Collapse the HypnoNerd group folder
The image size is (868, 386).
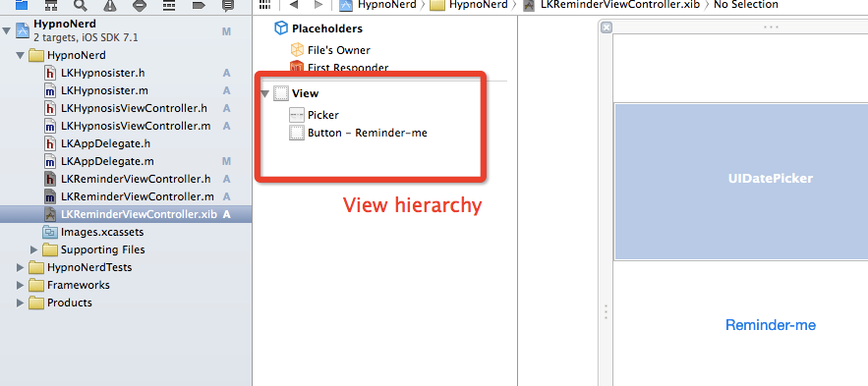coord(21,55)
